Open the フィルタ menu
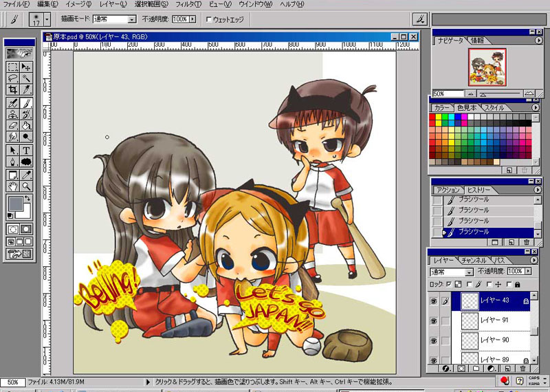Image resolution: width=550 pixels, height=392 pixels. click(188, 4)
